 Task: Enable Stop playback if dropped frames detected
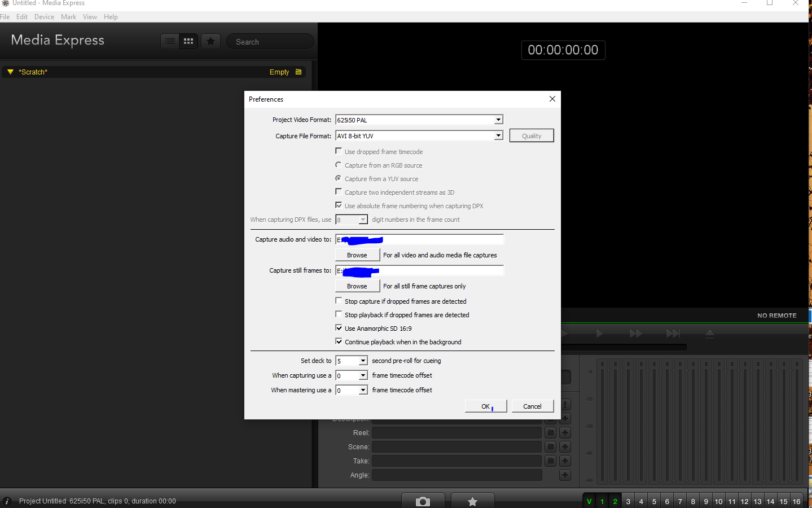point(339,314)
